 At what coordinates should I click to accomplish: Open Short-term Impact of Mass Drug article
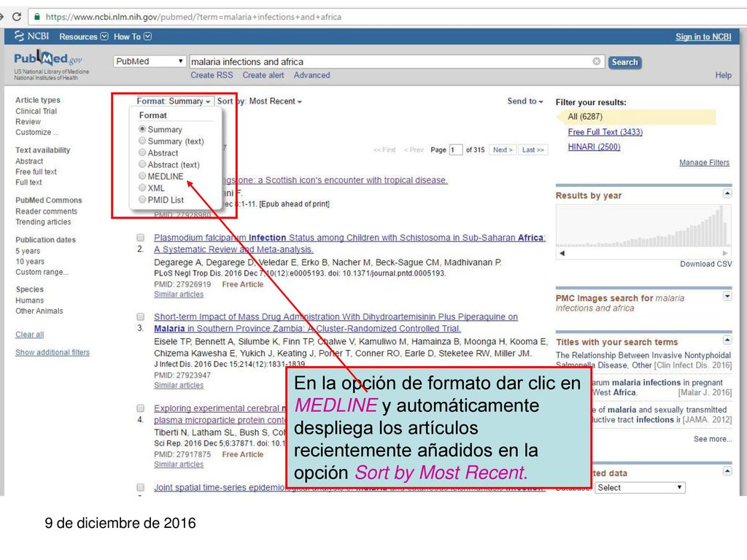click(x=336, y=322)
